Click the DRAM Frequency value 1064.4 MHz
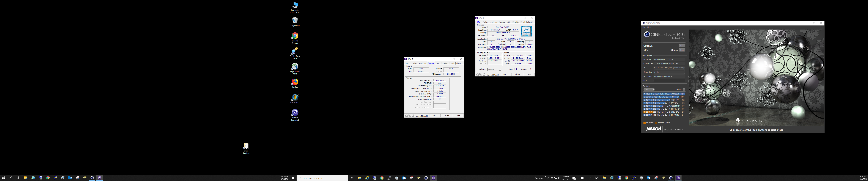Screen dimensions: 868x181 tap(440, 81)
